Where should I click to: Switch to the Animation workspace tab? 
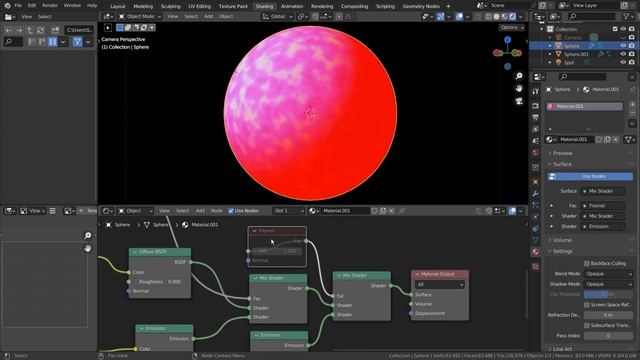292,6
